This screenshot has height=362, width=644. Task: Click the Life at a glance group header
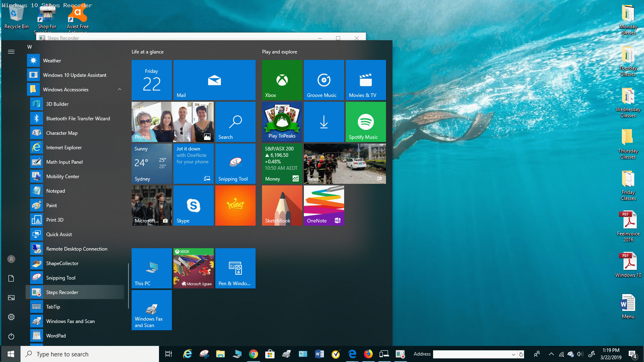tap(147, 52)
